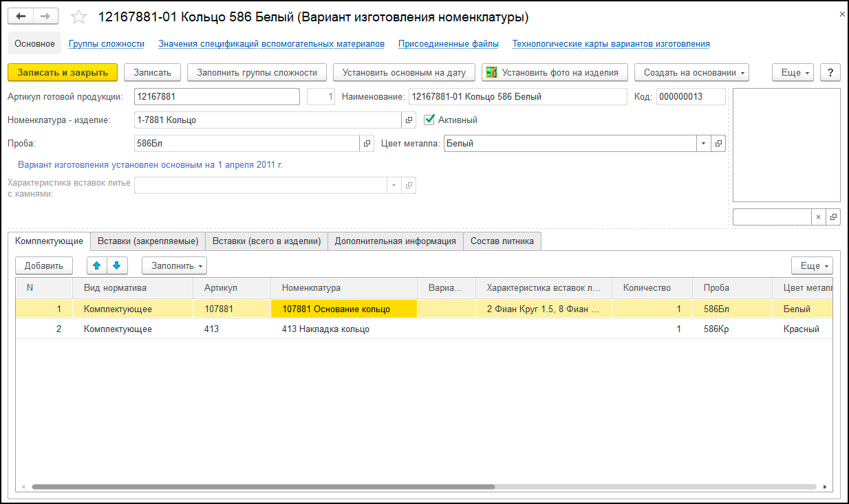The width and height of the screenshot is (849, 504).
Task: Toggle the Активный checkbox
Action: point(430,120)
